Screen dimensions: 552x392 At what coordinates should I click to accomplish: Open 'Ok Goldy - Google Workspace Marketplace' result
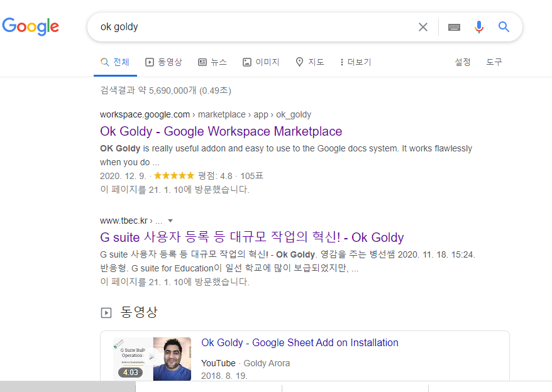[x=221, y=131]
